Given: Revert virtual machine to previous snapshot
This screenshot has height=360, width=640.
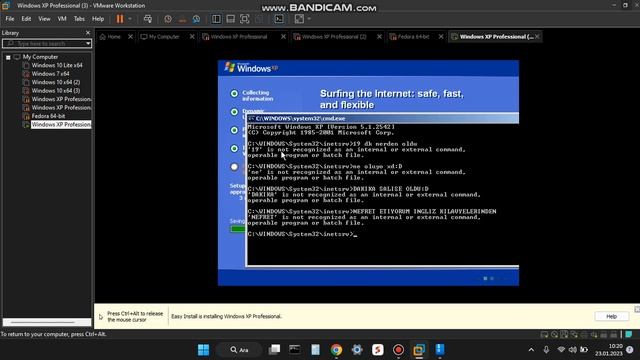Looking at the screenshot, I should [182, 19].
